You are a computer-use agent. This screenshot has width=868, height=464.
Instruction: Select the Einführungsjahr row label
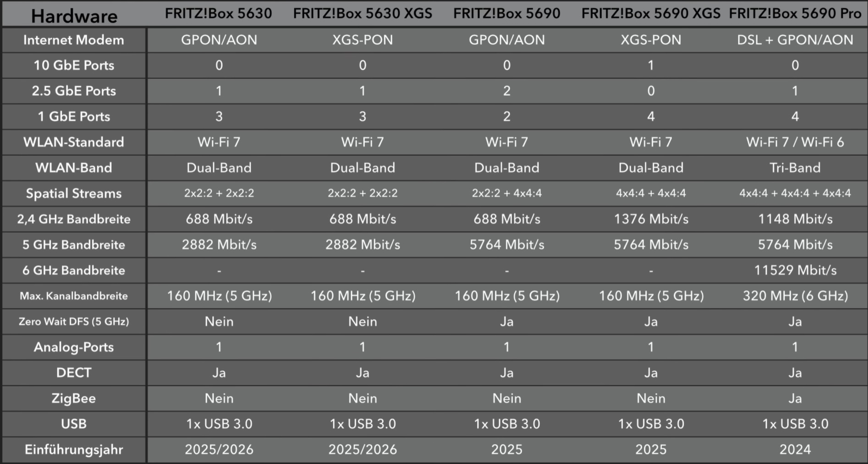(74, 449)
